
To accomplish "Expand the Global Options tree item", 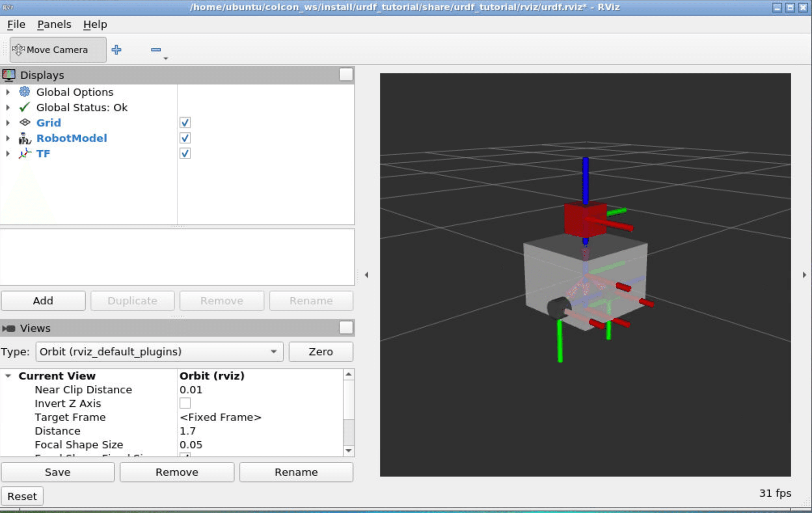I will pyautogui.click(x=8, y=92).
